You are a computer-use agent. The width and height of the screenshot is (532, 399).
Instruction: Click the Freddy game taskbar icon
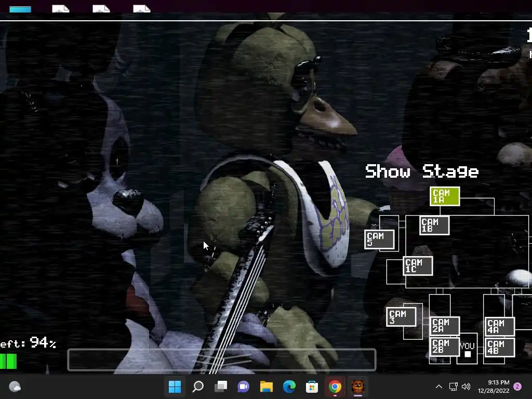[x=357, y=387]
